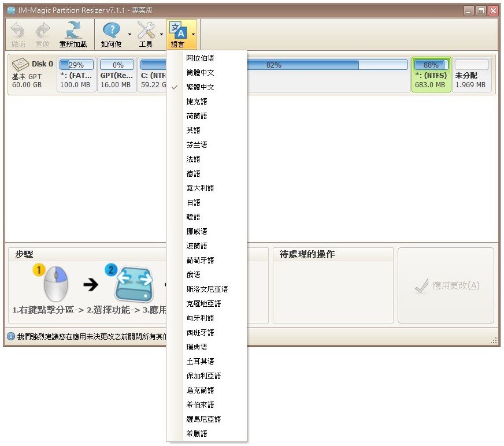504x446 pixels.
Task: Click the info icon in status bar
Action: (11, 336)
